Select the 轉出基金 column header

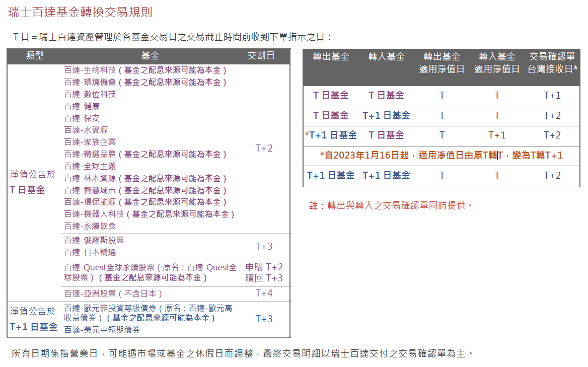331,56
